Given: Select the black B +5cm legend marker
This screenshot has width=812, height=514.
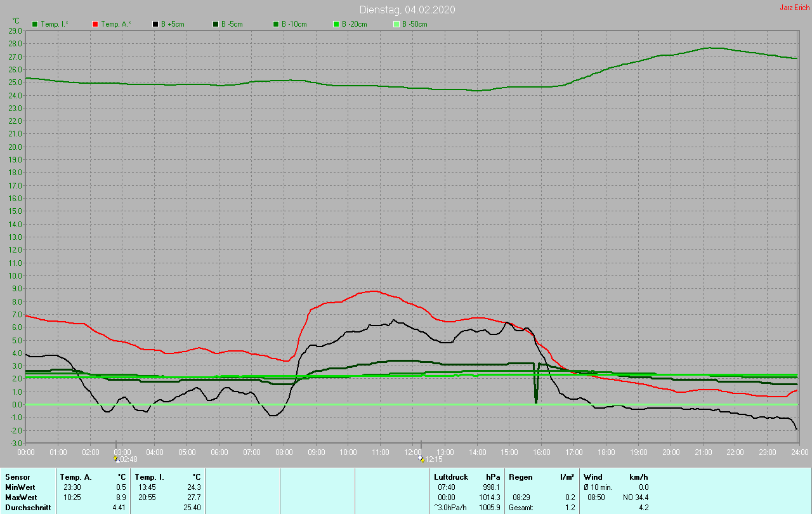Looking at the screenshot, I should coord(155,24).
